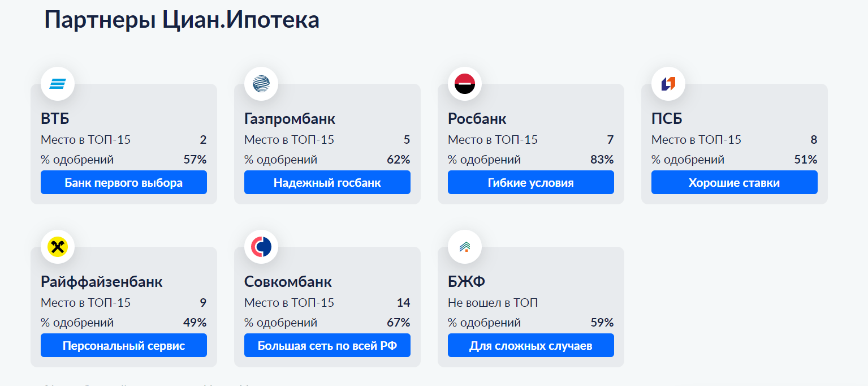Click 'Для сложных случаев' on БЖФ card
This screenshot has width=868, height=386.
coord(530,345)
